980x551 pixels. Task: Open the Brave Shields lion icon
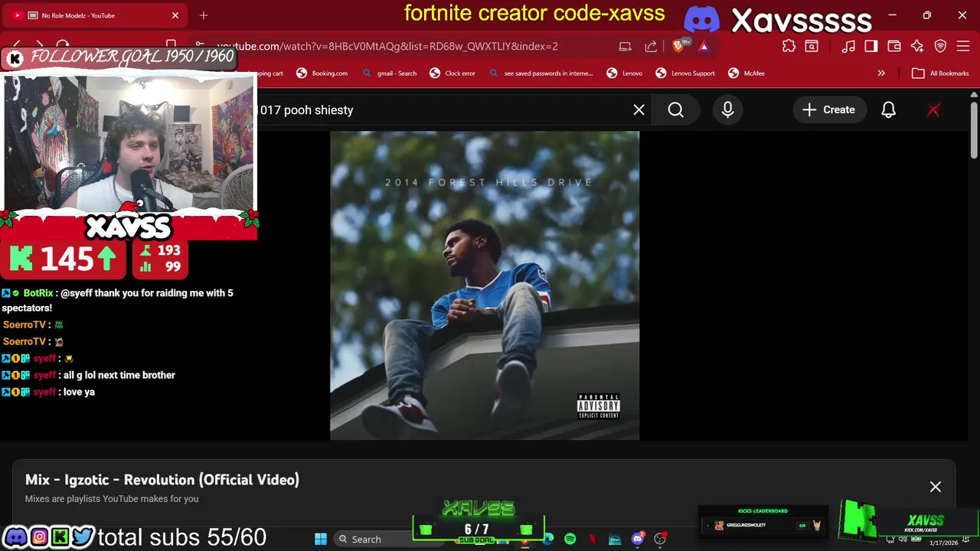pyautogui.click(x=679, y=46)
